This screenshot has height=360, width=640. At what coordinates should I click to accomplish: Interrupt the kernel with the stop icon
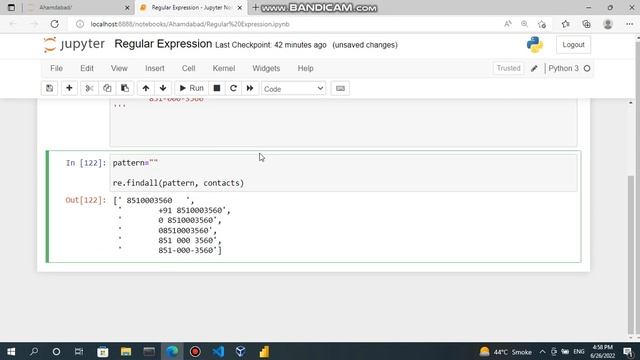click(x=217, y=88)
